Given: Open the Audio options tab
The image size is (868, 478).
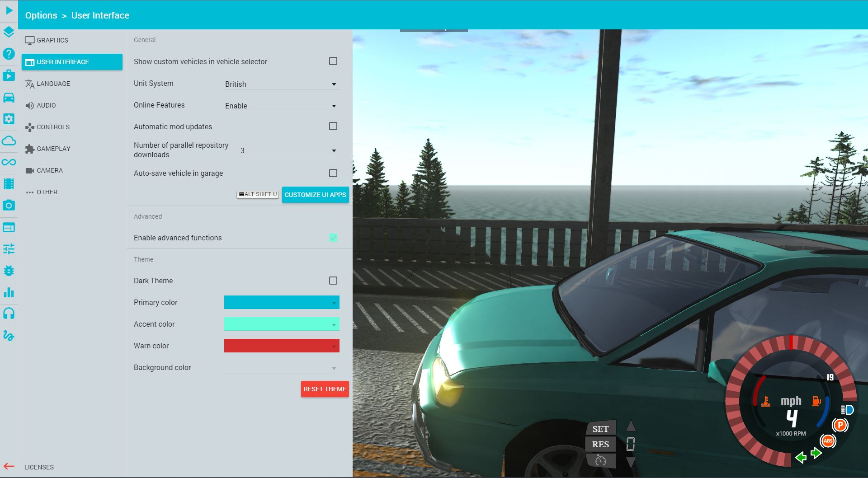Looking at the screenshot, I should coord(72,105).
